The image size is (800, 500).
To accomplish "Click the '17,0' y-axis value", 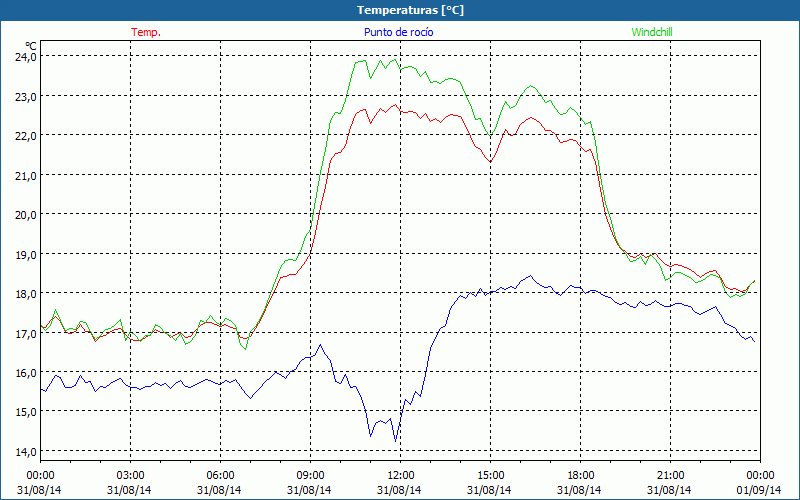I will point(26,334).
